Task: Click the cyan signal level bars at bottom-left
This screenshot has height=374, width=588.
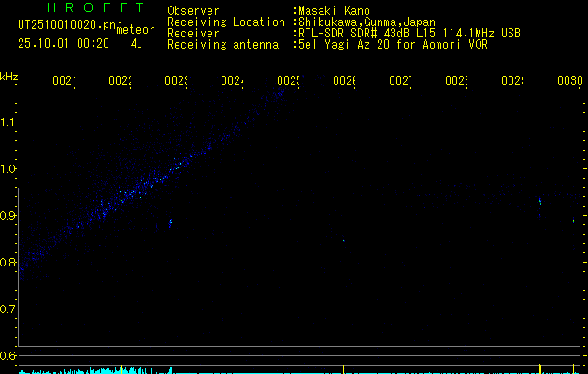Action: pyautogui.click(x=95, y=370)
